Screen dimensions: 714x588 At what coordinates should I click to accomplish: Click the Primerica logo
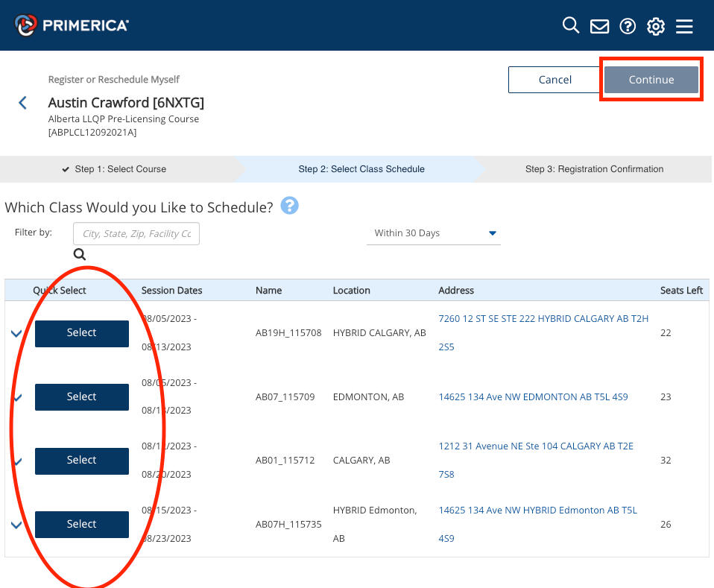pyautogui.click(x=72, y=25)
